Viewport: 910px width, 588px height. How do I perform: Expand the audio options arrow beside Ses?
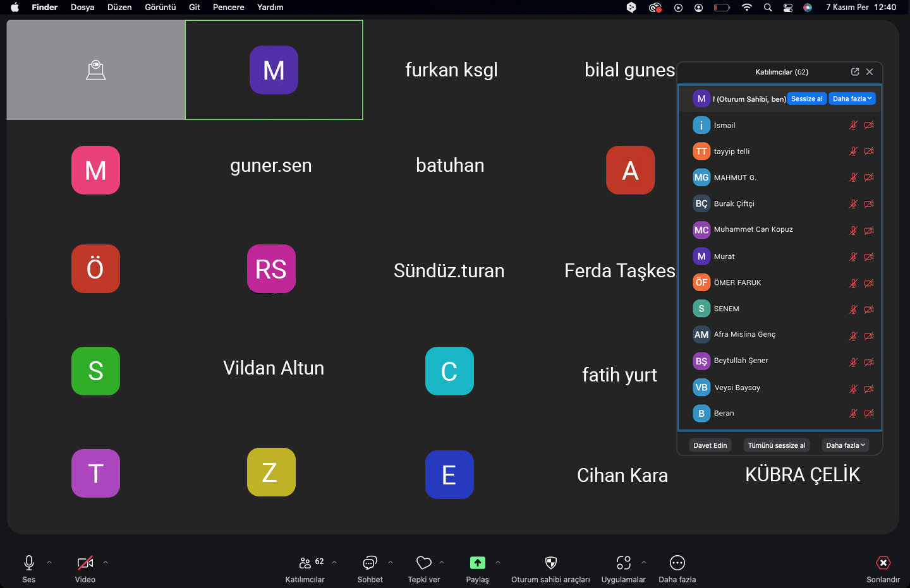[x=49, y=562]
